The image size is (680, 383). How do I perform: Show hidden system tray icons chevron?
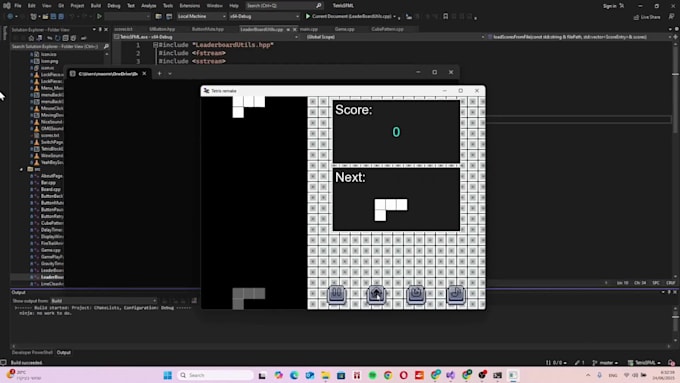588,375
